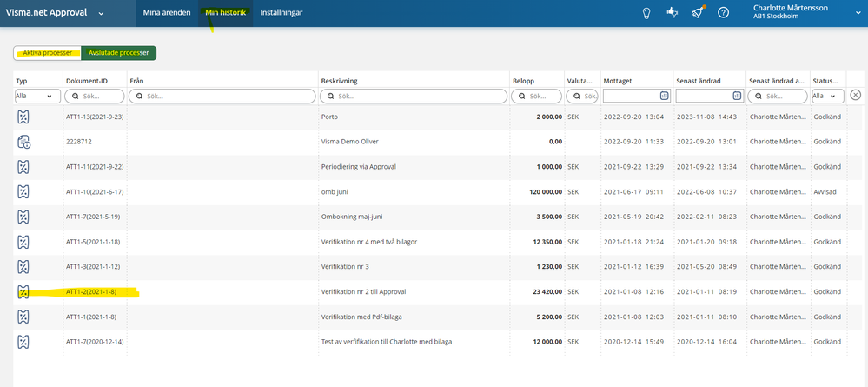Select the Avslutade processer toggle
The image size is (868, 387).
[118, 53]
